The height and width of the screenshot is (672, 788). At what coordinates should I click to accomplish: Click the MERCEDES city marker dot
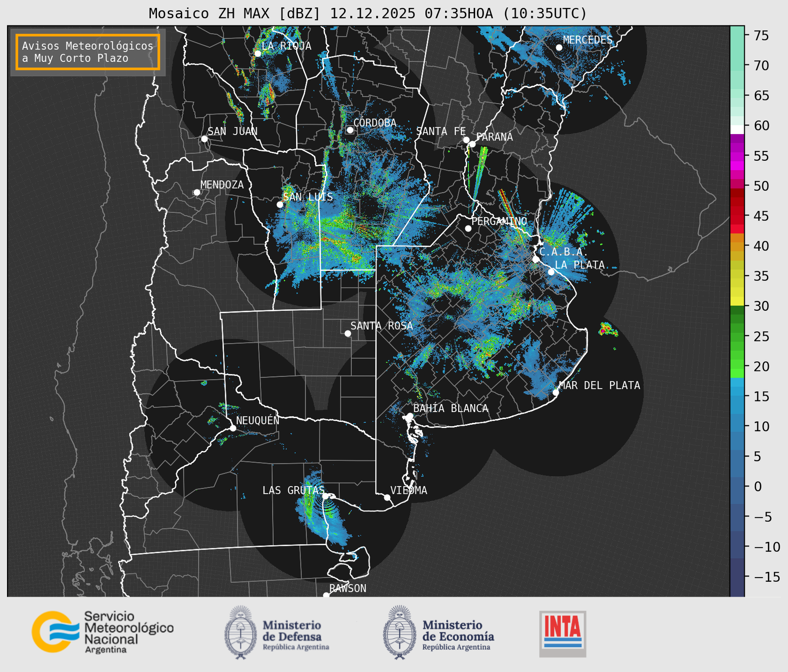559,47
